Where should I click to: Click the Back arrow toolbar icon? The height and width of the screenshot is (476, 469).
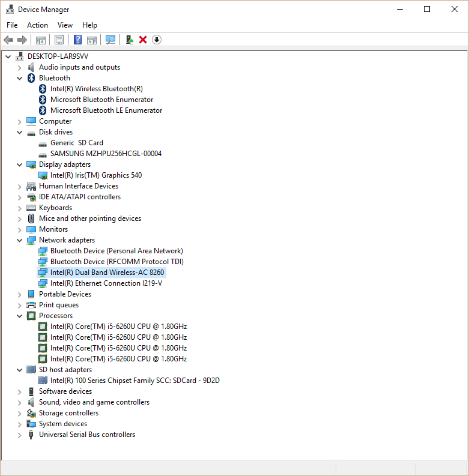[x=8, y=40]
